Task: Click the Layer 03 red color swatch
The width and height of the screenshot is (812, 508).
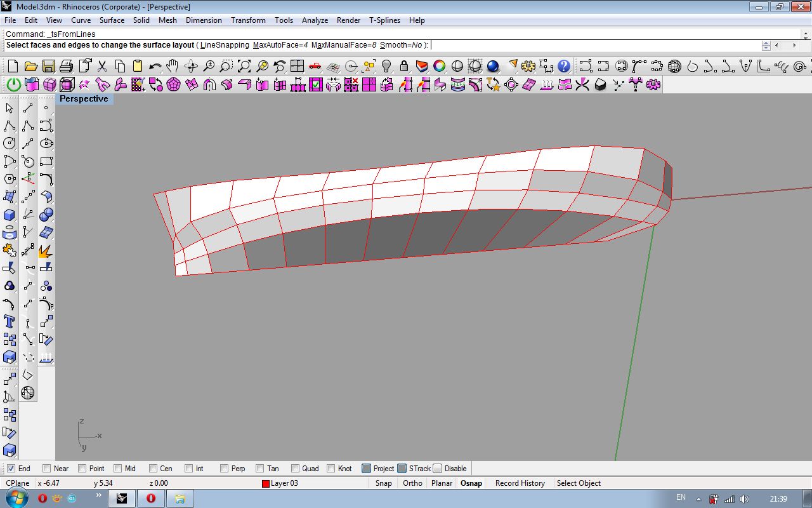Action: pyautogui.click(x=266, y=484)
